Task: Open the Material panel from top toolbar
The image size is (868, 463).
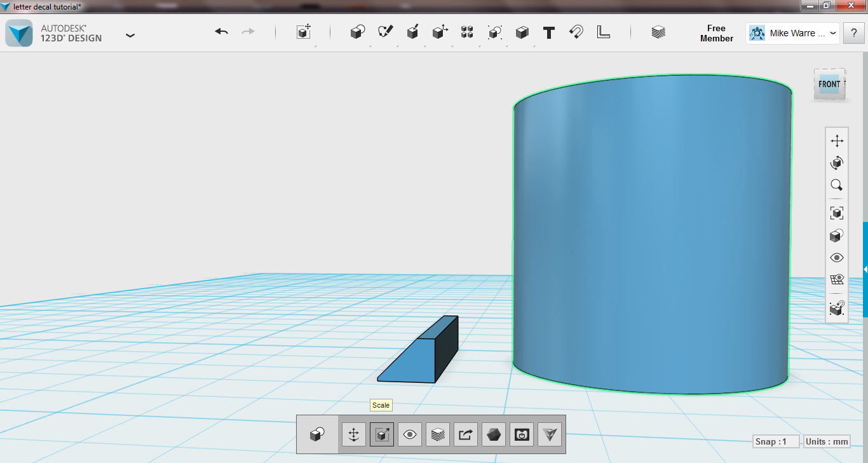Action: (x=658, y=32)
